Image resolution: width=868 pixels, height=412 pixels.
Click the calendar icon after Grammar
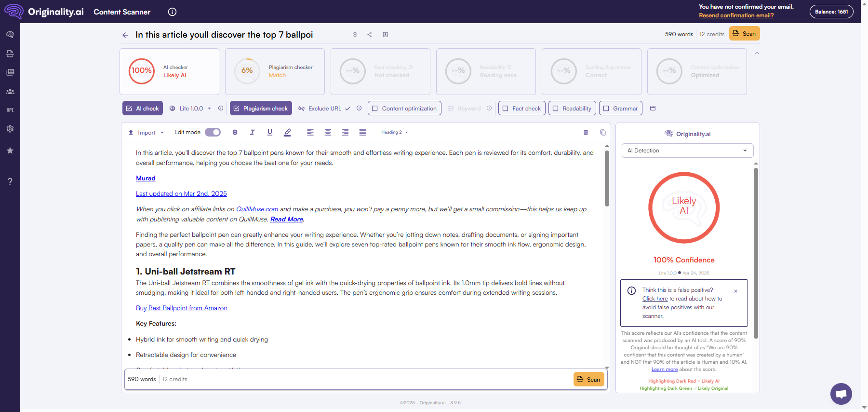653,109
